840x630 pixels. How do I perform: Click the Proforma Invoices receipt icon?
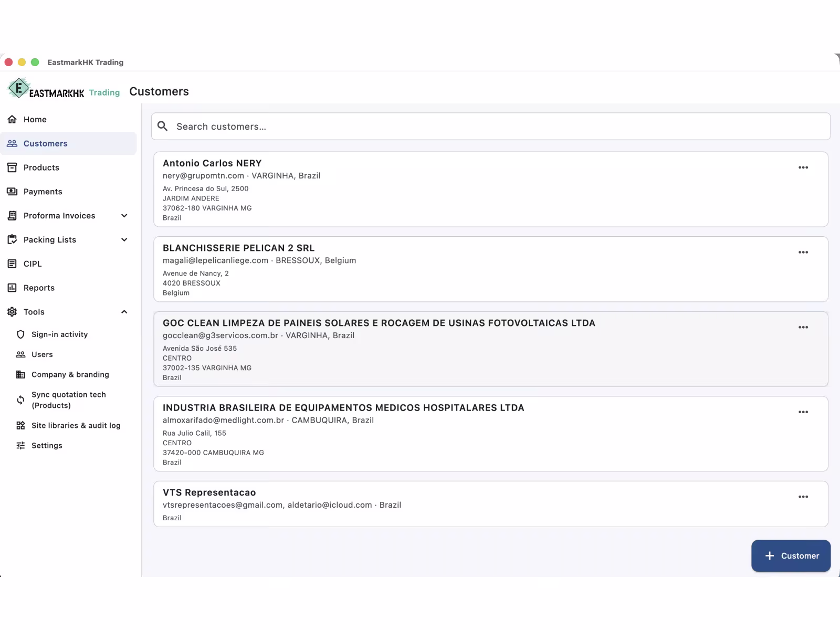tap(12, 216)
